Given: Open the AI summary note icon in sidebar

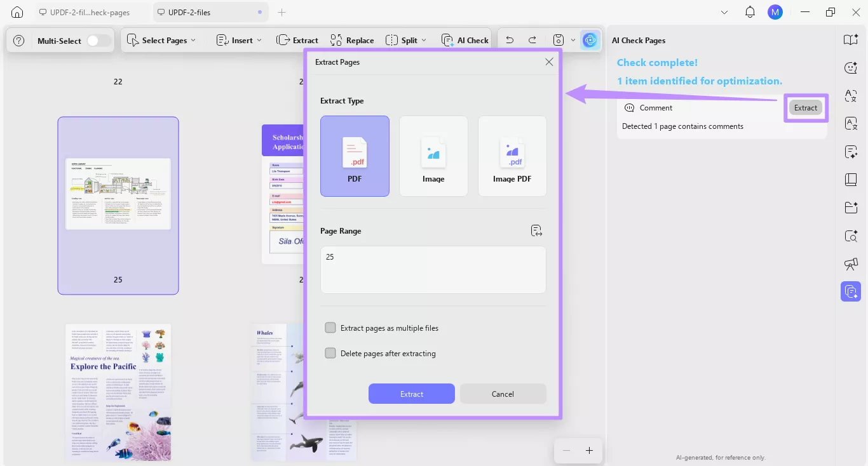Looking at the screenshot, I should click(851, 152).
